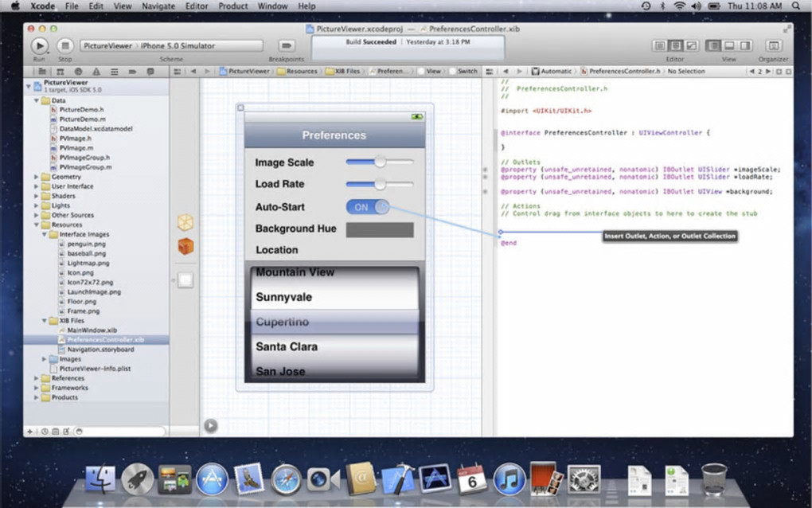Image resolution: width=812 pixels, height=508 pixels.
Task: Adjust the Image Scale slider
Action: point(380,162)
